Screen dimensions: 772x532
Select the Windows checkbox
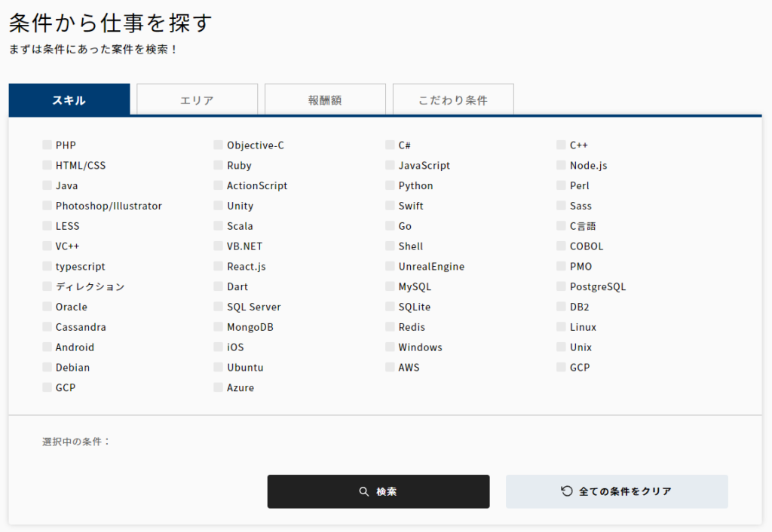(390, 347)
